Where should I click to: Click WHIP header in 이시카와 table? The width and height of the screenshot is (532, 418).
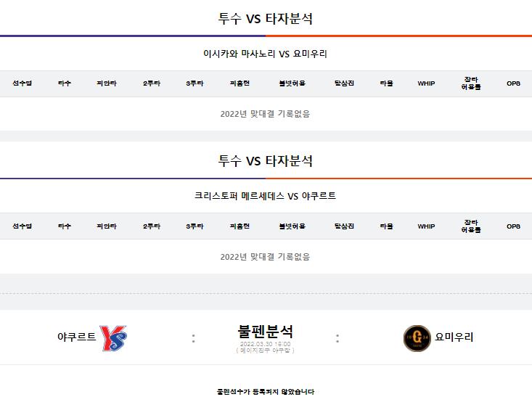[x=426, y=83]
